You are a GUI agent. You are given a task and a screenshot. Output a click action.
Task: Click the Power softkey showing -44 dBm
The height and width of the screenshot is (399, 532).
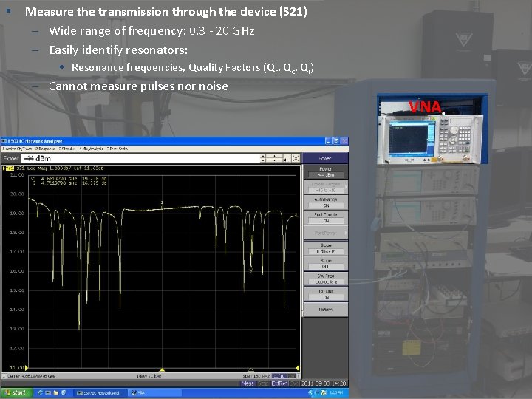coord(325,172)
